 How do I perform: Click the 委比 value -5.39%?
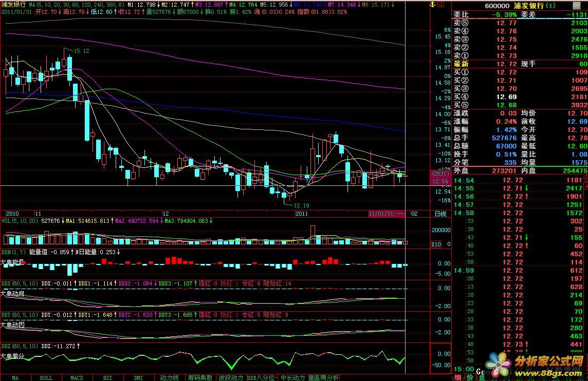(x=504, y=14)
